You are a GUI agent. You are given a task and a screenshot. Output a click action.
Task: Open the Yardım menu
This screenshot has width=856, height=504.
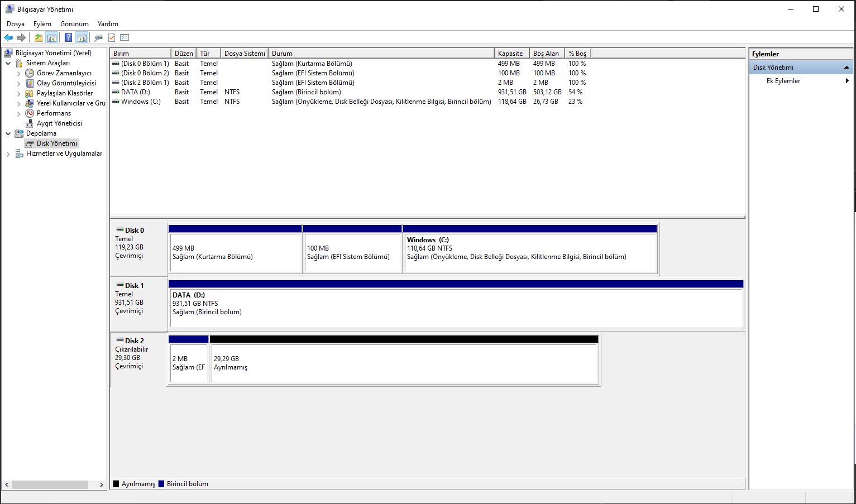108,24
